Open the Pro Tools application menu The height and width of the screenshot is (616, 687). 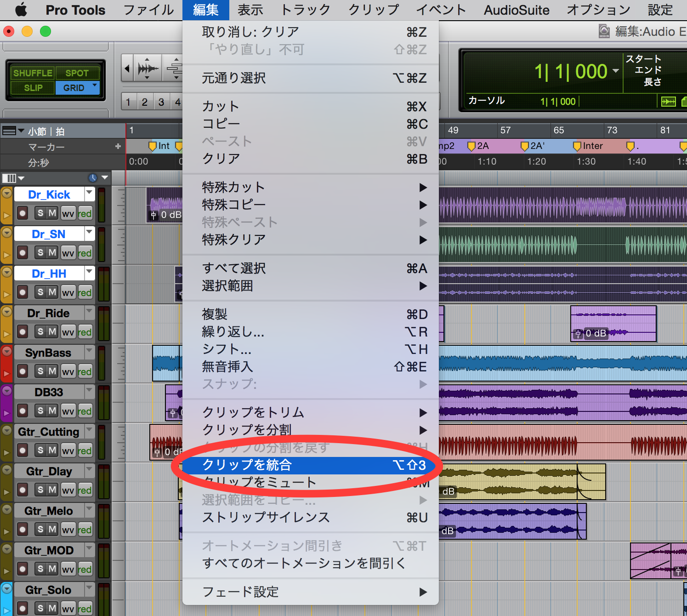(x=75, y=10)
